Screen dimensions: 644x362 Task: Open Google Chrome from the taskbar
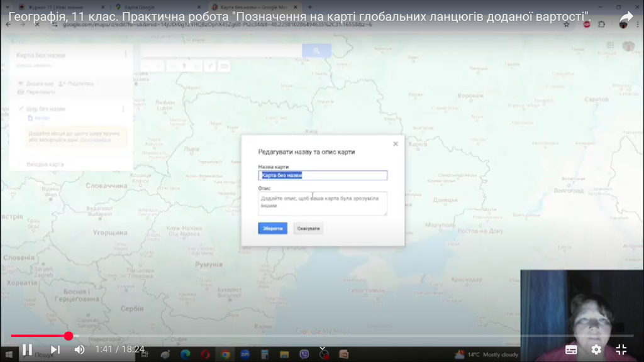[x=225, y=354]
